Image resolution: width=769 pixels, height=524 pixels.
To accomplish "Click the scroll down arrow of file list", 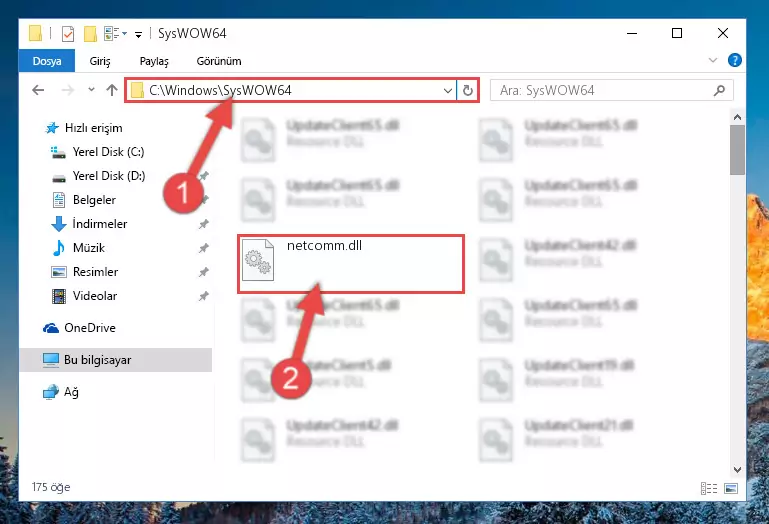I will pyautogui.click(x=737, y=470).
